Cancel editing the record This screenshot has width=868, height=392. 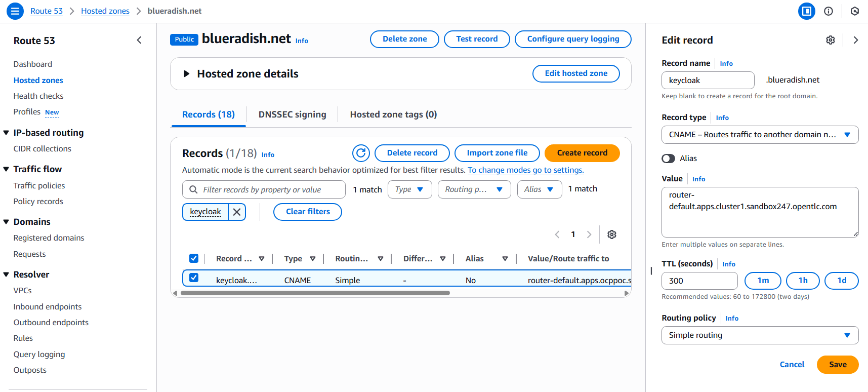tap(792, 365)
